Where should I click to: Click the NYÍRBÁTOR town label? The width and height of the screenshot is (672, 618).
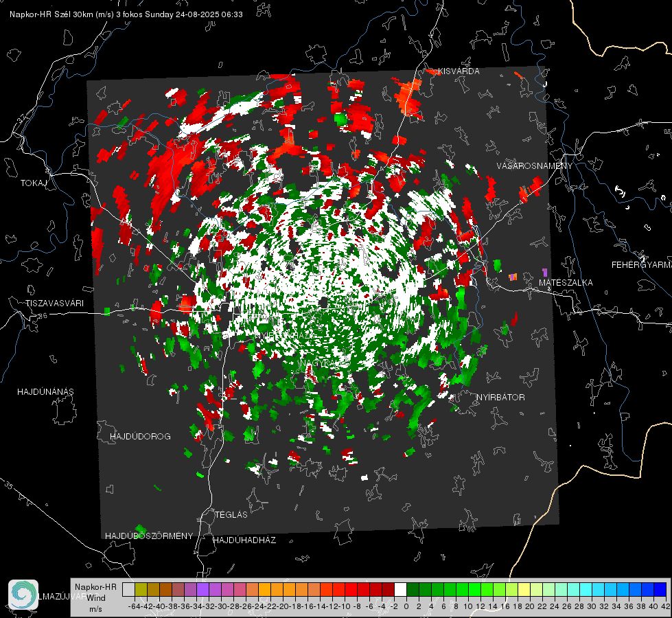(500, 398)
